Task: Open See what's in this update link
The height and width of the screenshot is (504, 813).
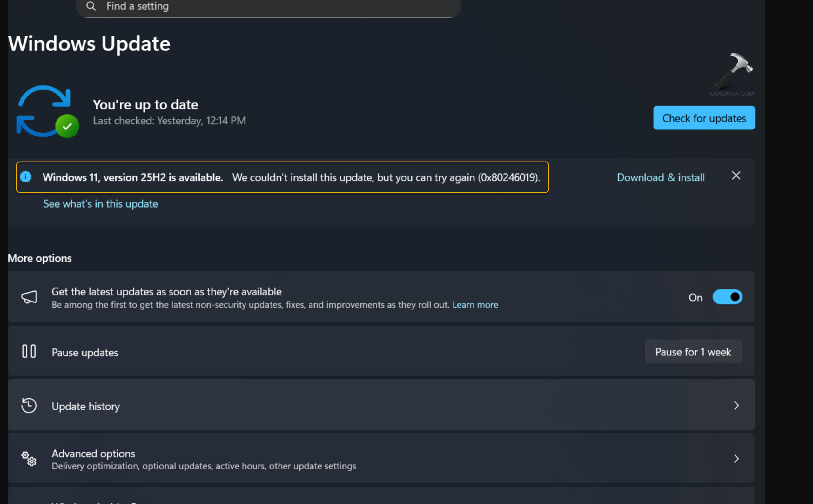Action: 100,204
